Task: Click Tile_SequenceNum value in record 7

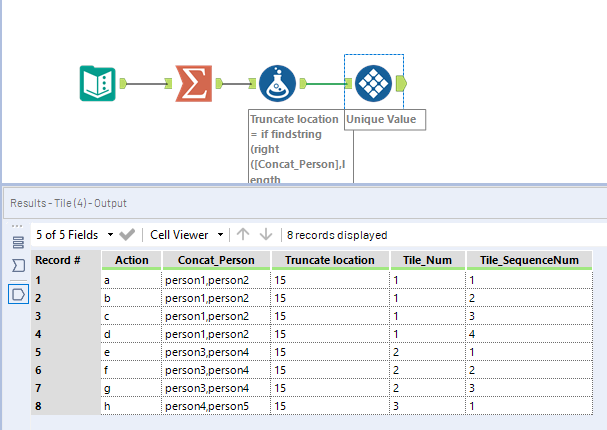Action: click(529, 388)
